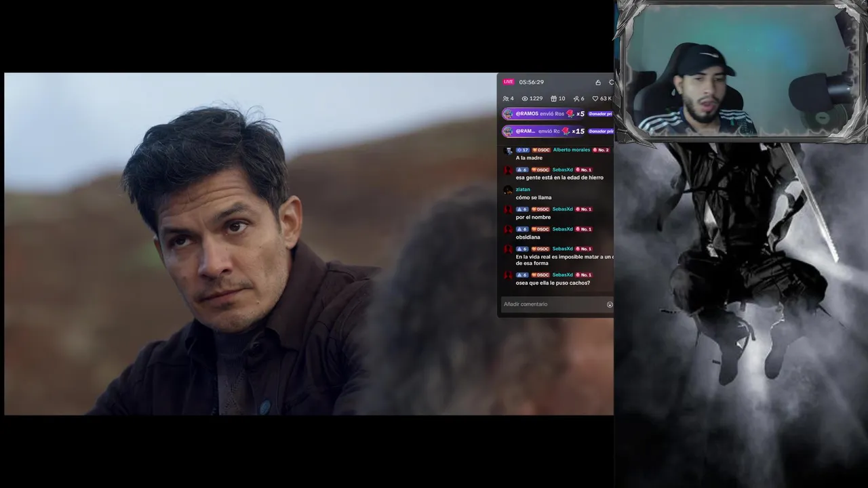
Task: Open Alberto morales username in chat
Action: click(572, 150)
